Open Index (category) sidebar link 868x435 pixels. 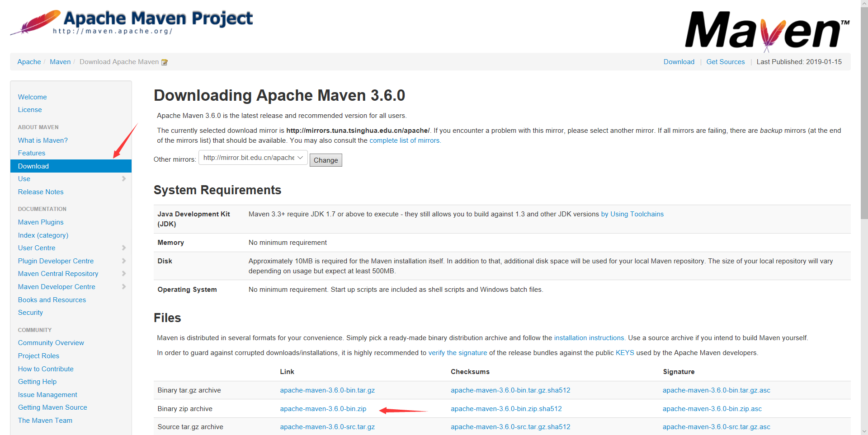tap(43, 235)
